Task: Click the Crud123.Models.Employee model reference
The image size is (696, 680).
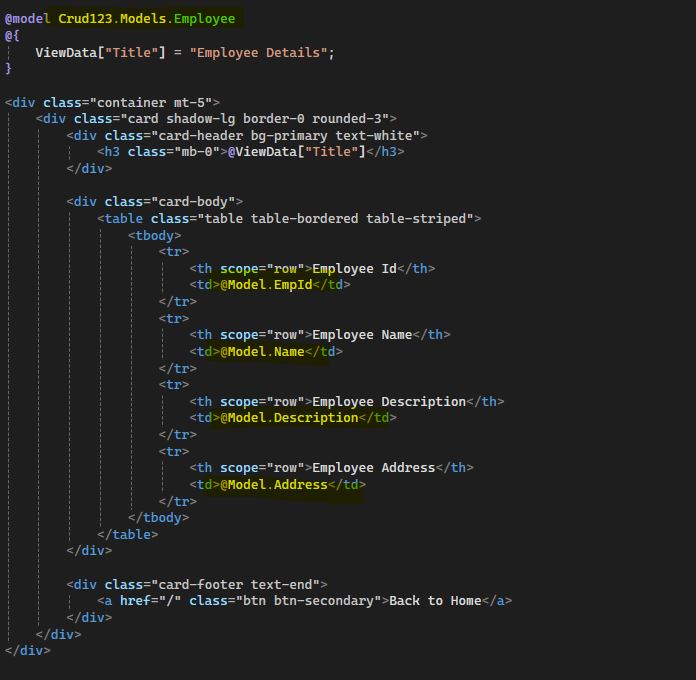Action: pyautogui.click(x=147, y=19)
